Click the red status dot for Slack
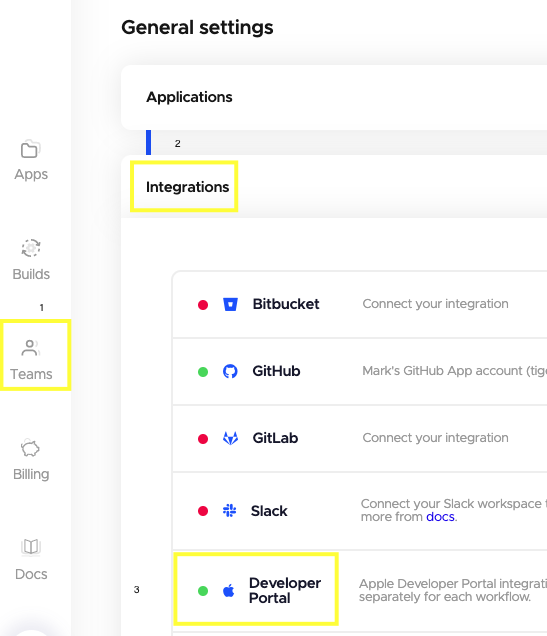This screenshot has width=547, height=636. click(203, 511)
